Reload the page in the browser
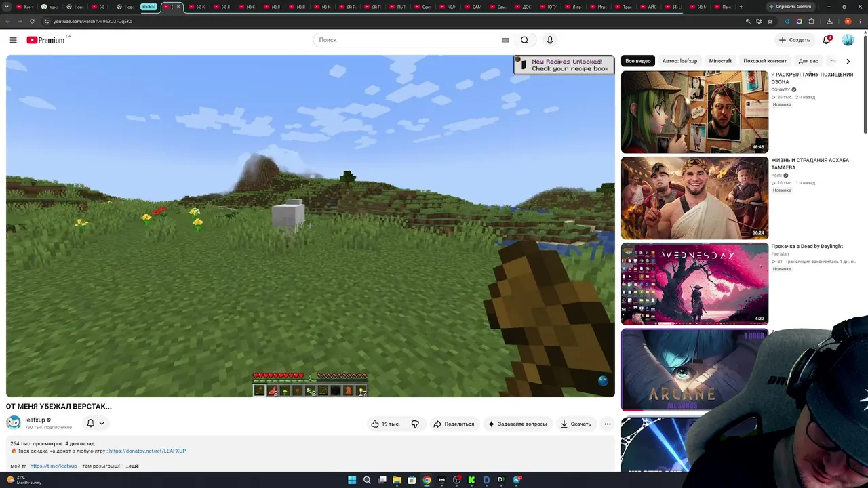Image resolution: width=868 pixels, height=488 pixels. coord(32,21)
